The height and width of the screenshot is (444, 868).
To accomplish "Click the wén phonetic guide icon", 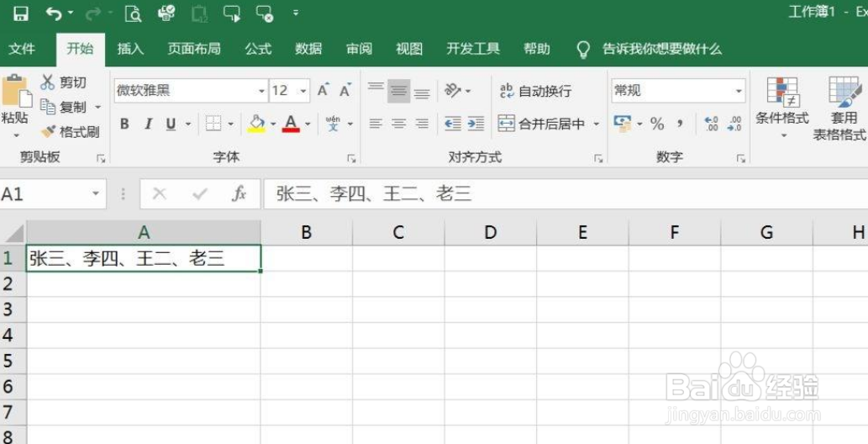I will point(334,124).
